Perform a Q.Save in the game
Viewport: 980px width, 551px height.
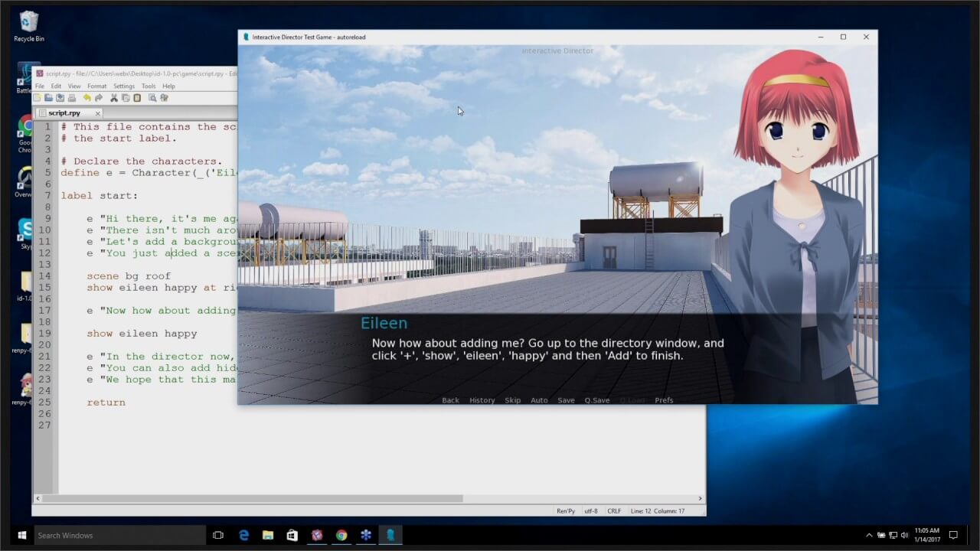point(596,399)
